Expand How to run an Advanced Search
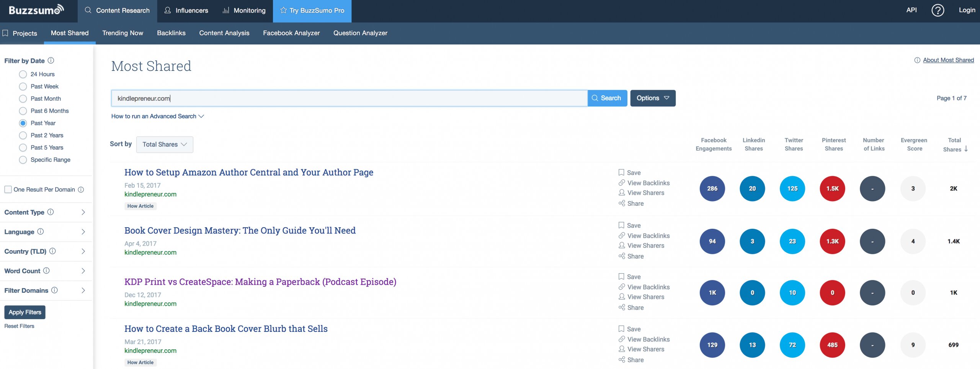Screen dimensions: 980x369 [x=158, y=116]
